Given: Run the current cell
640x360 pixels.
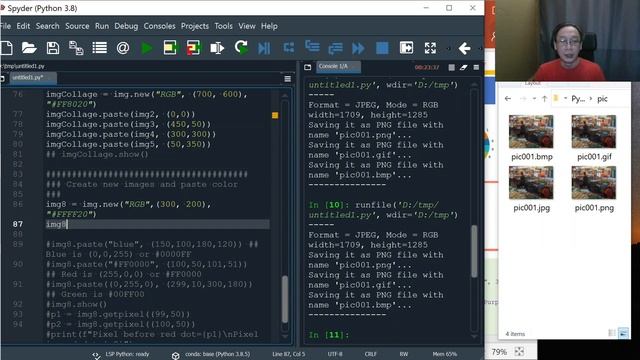Looking at the screenshot, I should (170, 48).
